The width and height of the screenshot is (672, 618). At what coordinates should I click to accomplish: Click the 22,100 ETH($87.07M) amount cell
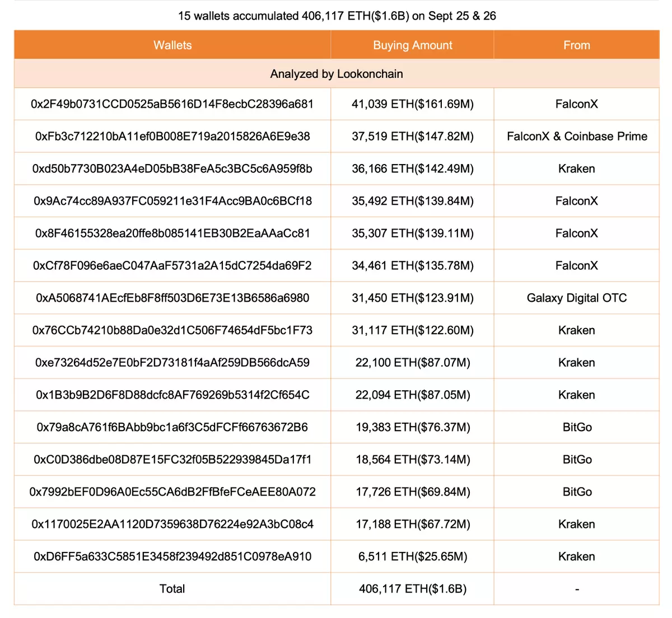[412, 363]
